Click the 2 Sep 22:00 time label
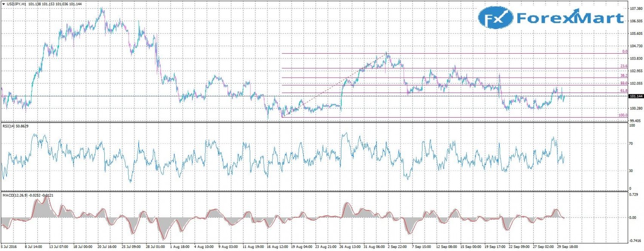Image resolution: width=644 pixels, height=251 pixels. [x=398, y=248]
